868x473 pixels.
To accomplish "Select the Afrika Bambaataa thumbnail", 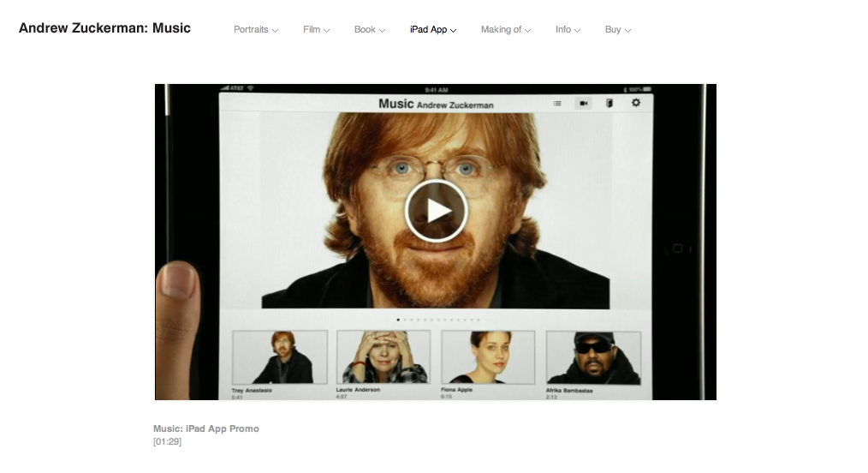I will (593, 358).
